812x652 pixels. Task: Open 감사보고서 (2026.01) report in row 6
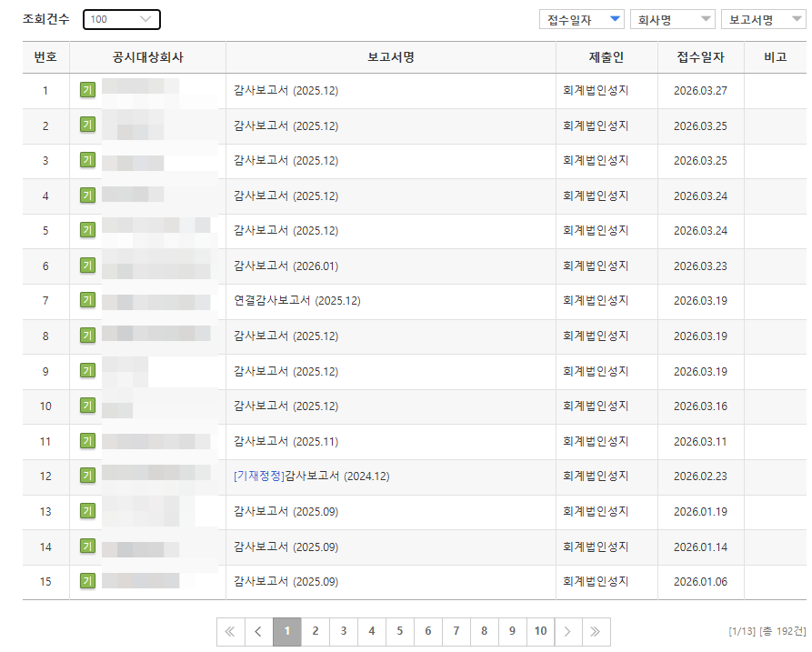286,266
